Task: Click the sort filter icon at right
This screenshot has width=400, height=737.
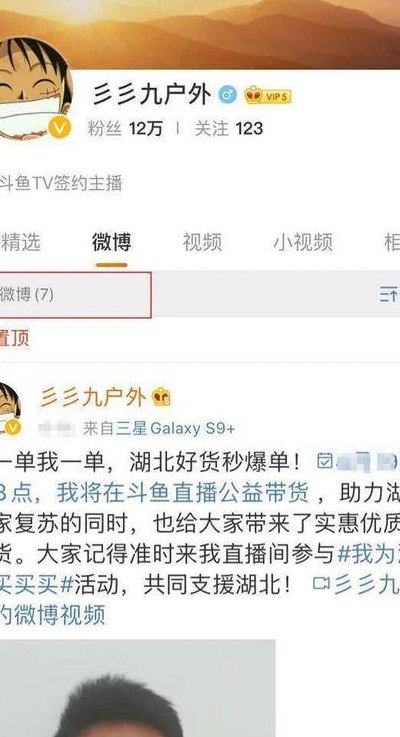Action: point(390,295)
